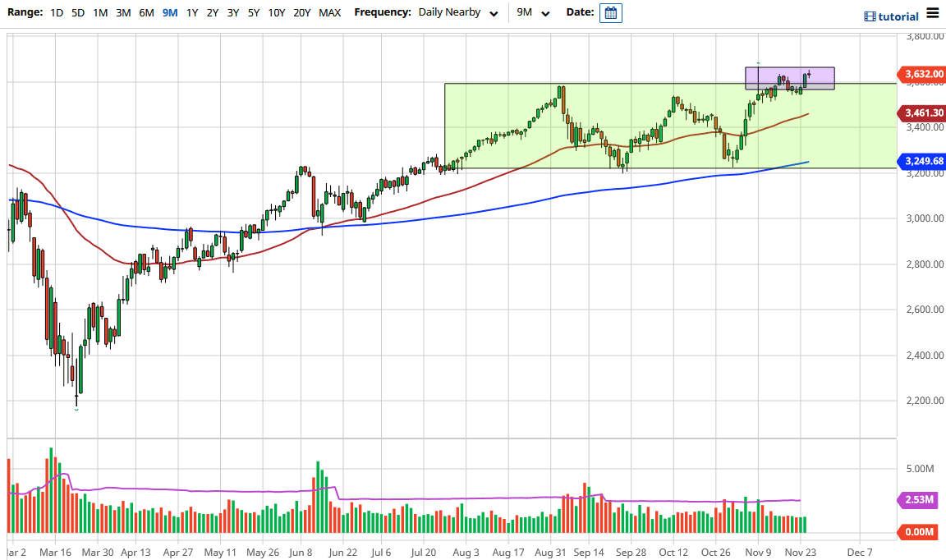Set range to 6M

[x=147, y=12]
